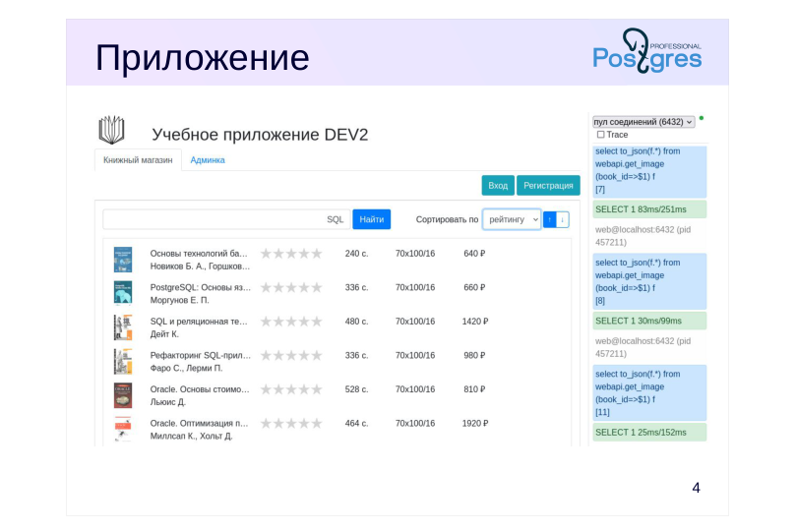Rate Основы технологий баз данных with stars
796x532 pixels.
click(x=291, y=254)
